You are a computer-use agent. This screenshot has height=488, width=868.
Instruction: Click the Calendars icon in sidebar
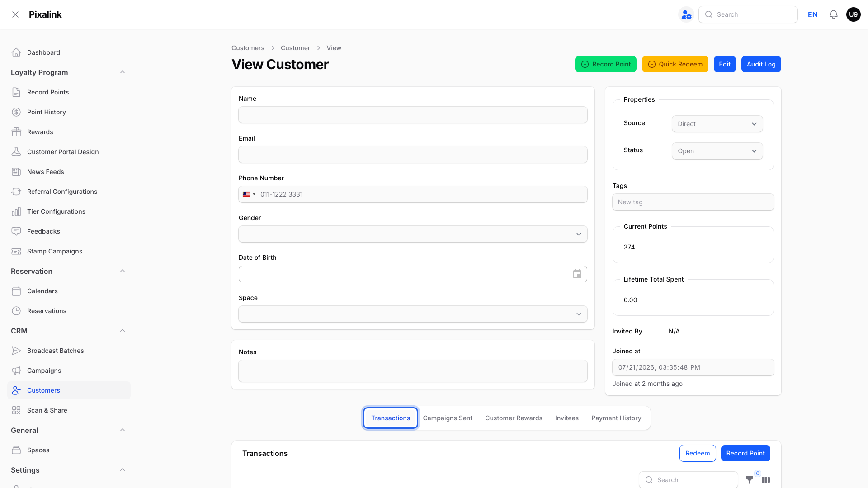point(16,291)
